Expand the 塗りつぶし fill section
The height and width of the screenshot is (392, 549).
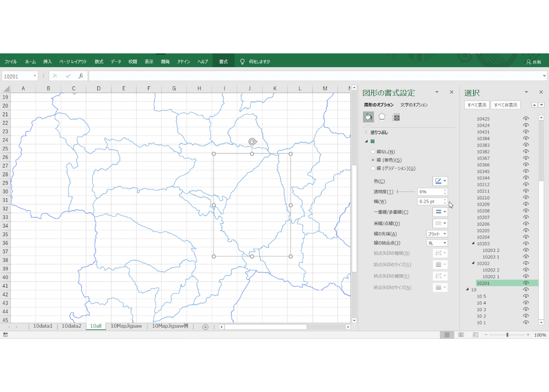(x=367, y=132)
